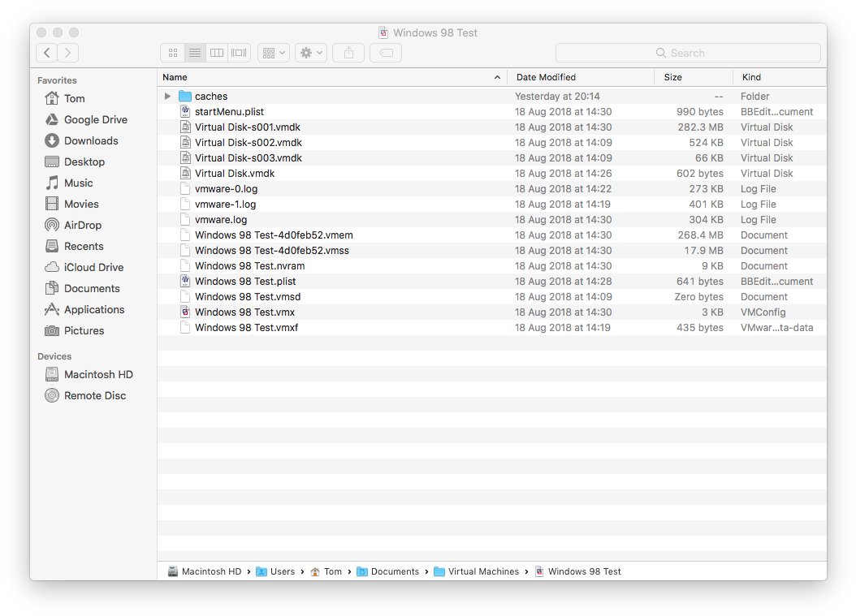Open the Share menu
Screen dimensions: 856x616
(348, 52)
